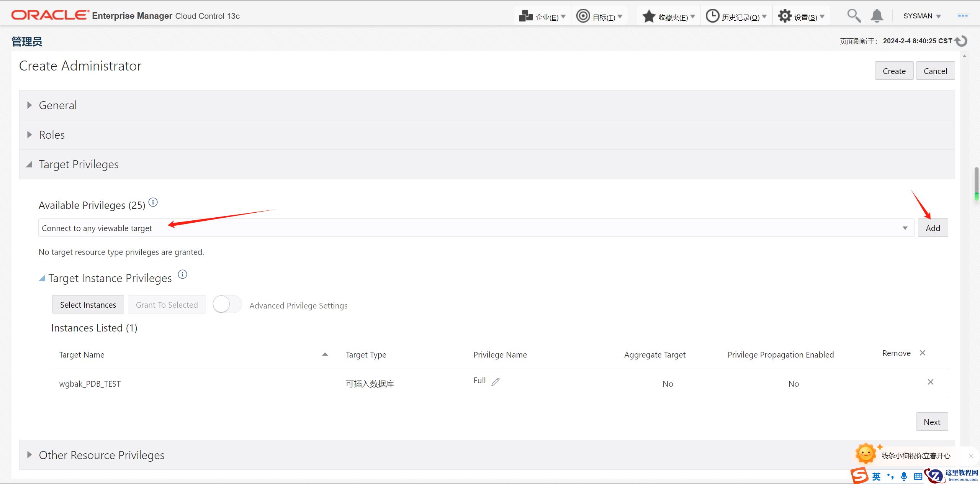Sort by Target Name column arrow

click(x=325, y=354)
